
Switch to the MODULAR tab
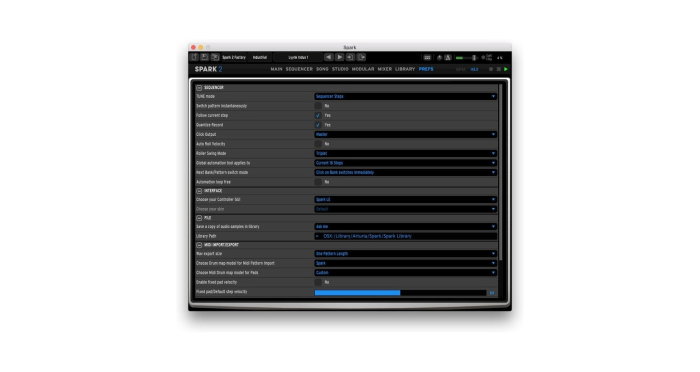363,69
